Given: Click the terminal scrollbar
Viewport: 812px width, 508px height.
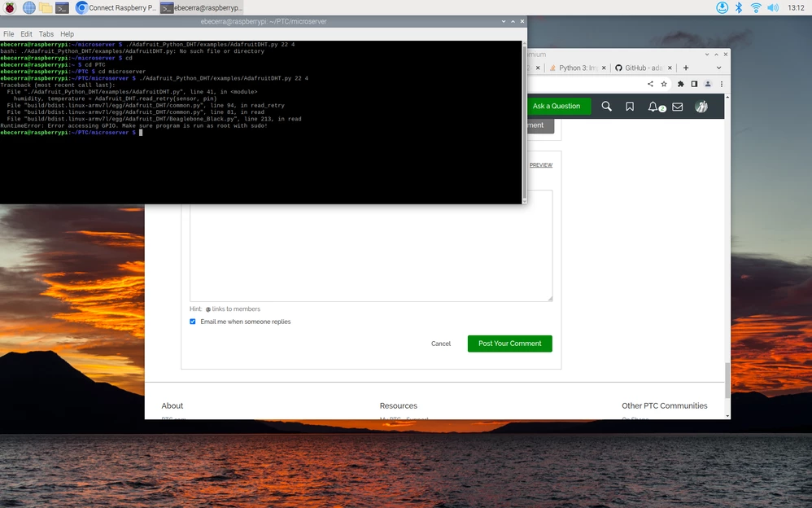Looking at the screenshot, I should click(524, 122).
